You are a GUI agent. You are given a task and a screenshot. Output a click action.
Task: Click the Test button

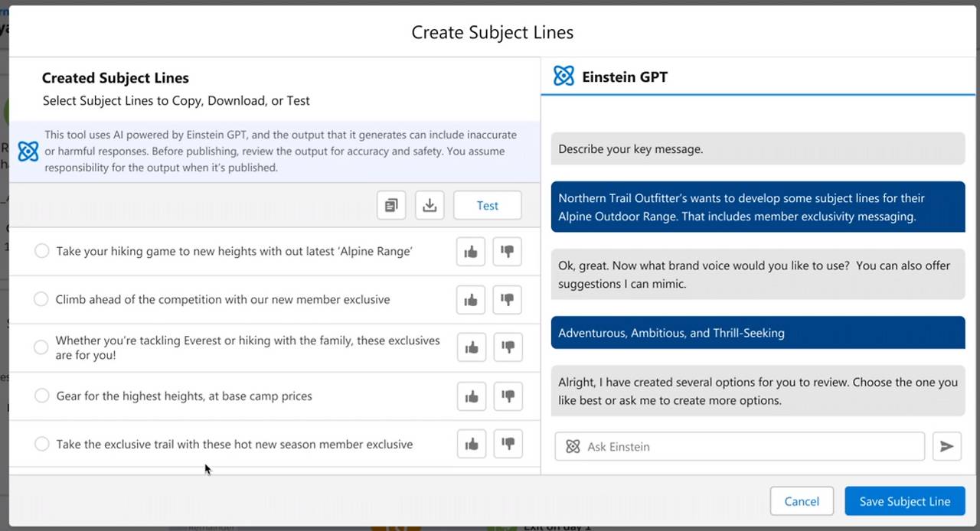(x=487, y=205)
